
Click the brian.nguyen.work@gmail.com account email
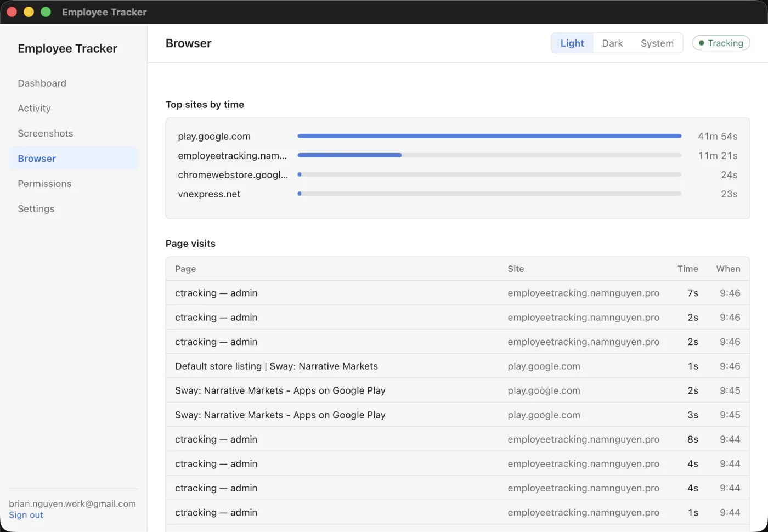72,504
